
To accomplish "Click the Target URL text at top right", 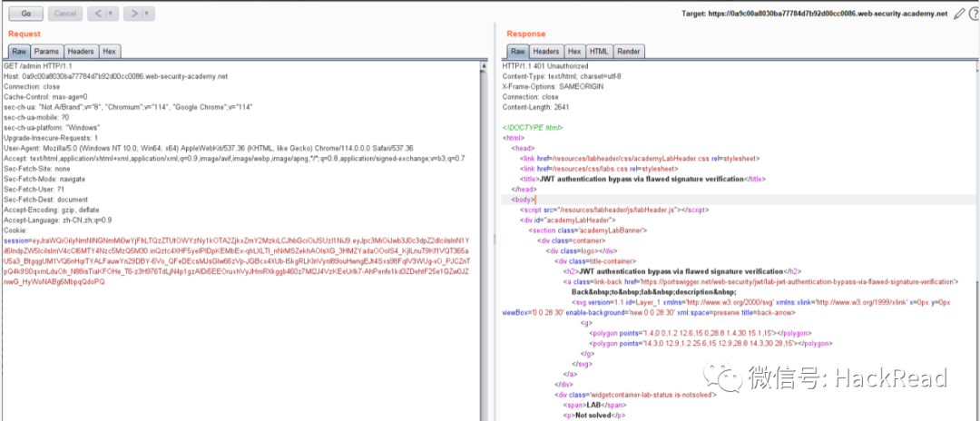I will pos(815,14).
